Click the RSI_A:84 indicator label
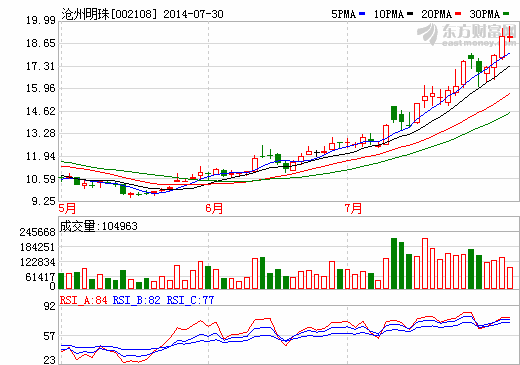The image size is (520, 365). (x=84, y=300)
